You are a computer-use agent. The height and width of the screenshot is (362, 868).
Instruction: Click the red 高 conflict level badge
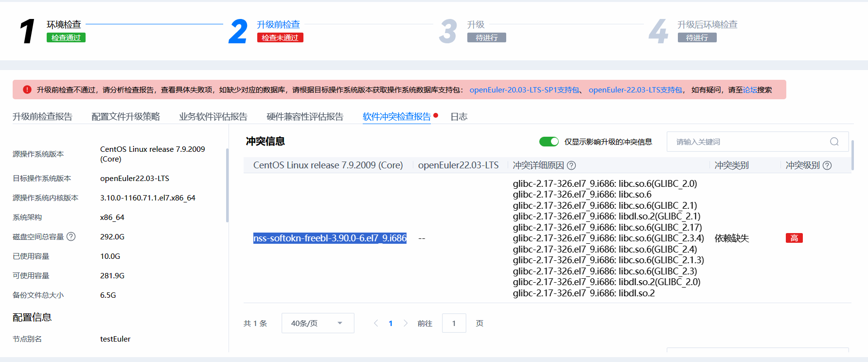pyautogui.click(x=794, y=238)
